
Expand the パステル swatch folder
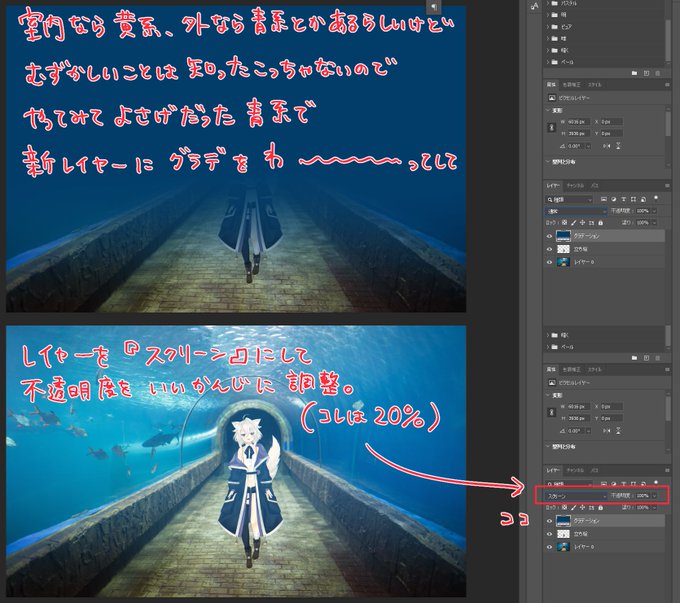tap(548, 3)
